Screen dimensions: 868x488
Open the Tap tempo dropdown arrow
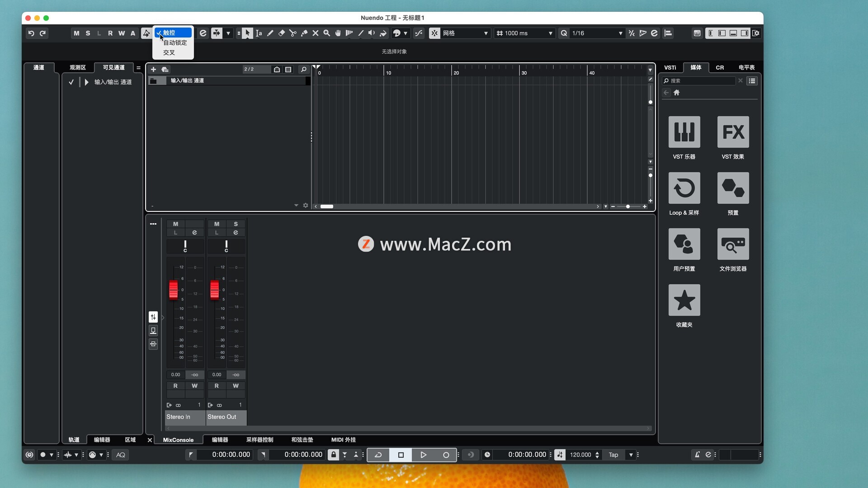(631, 455)
